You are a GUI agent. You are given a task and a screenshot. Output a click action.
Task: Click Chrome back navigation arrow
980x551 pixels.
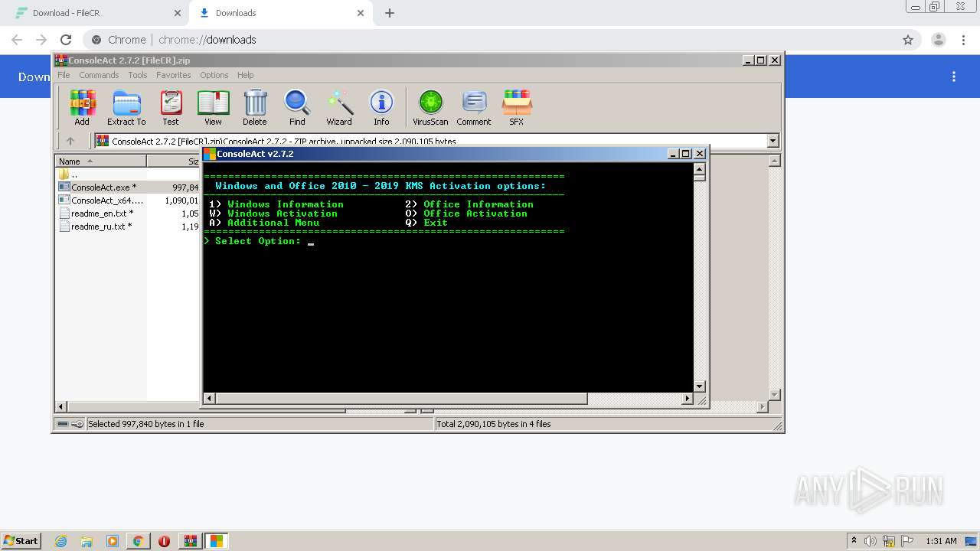coord(17,40)
